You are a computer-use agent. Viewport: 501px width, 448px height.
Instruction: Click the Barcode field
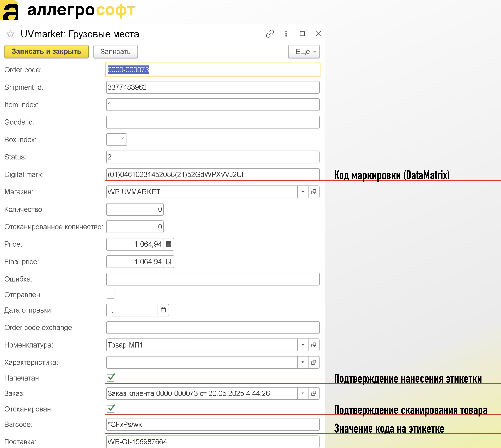(213, 424)
